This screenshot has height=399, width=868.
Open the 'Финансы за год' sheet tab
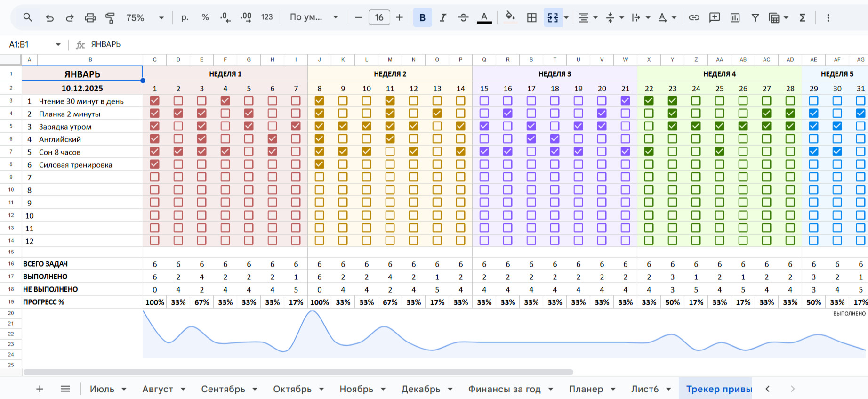[x=504, y=389]
